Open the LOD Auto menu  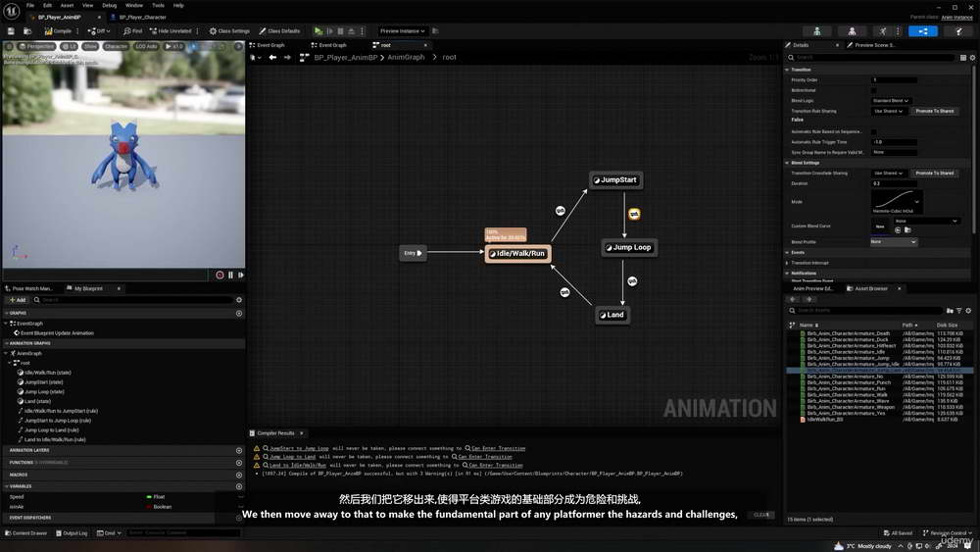coord(146,46)
